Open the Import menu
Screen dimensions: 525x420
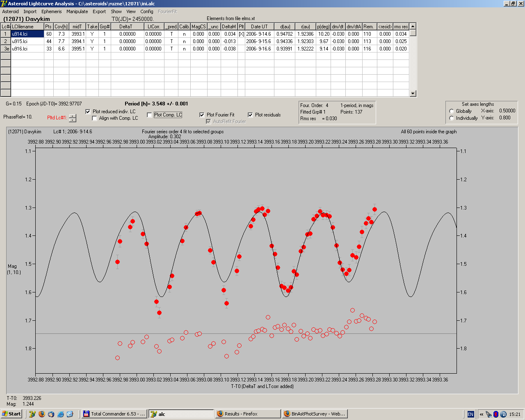[30, 11]
